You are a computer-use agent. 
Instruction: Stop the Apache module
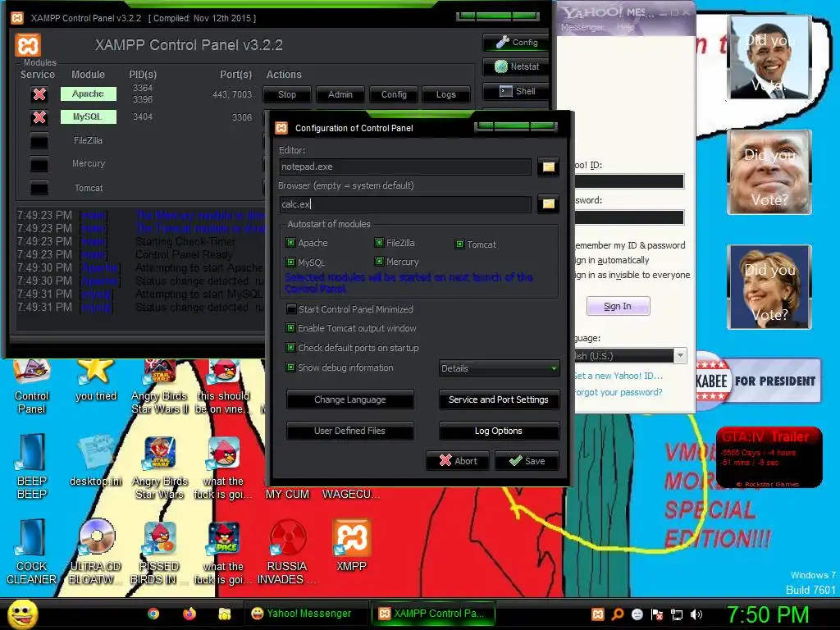pyautogui.click(x=287, y=94)
